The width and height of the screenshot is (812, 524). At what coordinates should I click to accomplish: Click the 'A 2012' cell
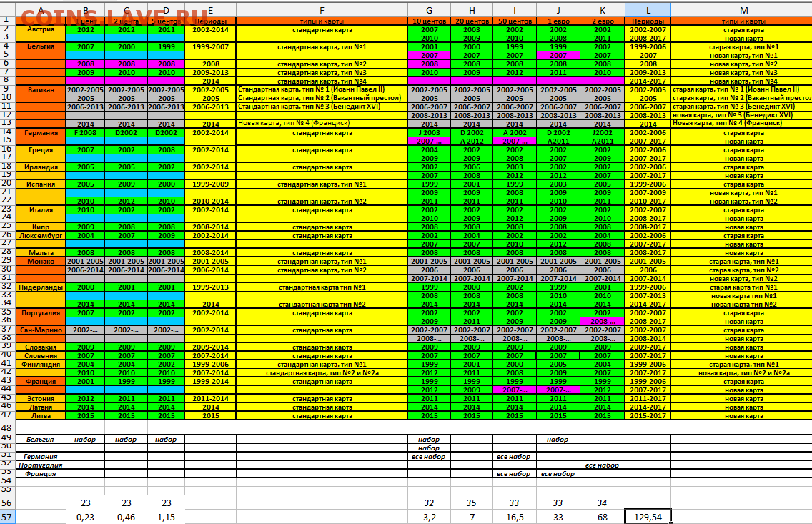pos(472,142)
